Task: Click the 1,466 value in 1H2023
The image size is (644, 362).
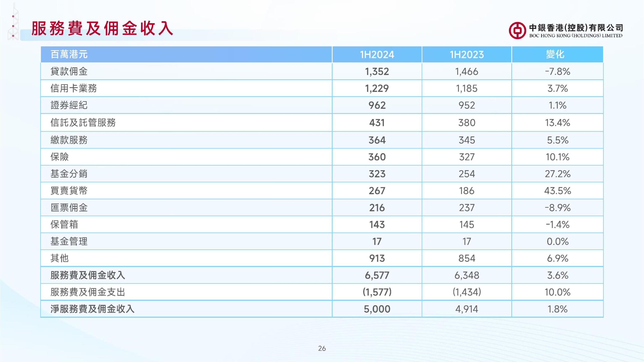Action: click(467, 72)
